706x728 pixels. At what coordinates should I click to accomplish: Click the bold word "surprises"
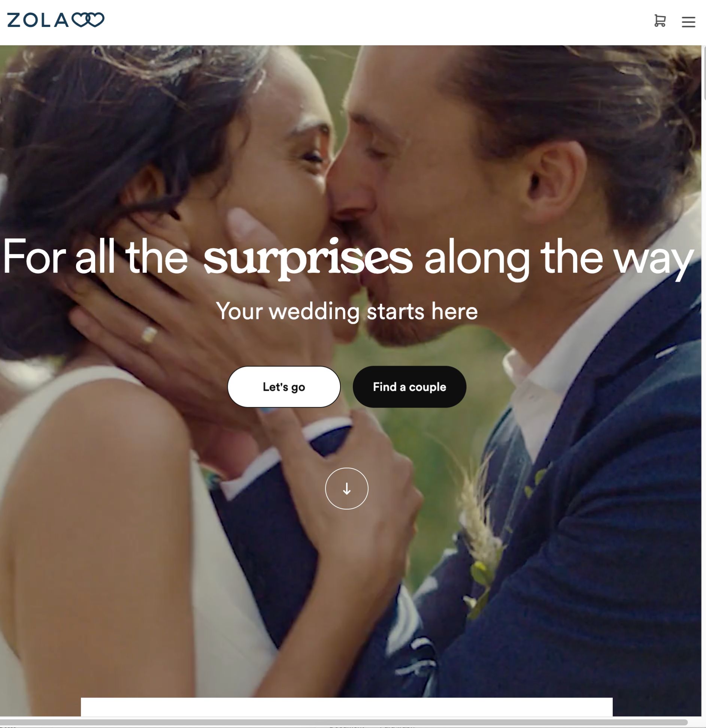pyautogui.click(x=308, y=259)
